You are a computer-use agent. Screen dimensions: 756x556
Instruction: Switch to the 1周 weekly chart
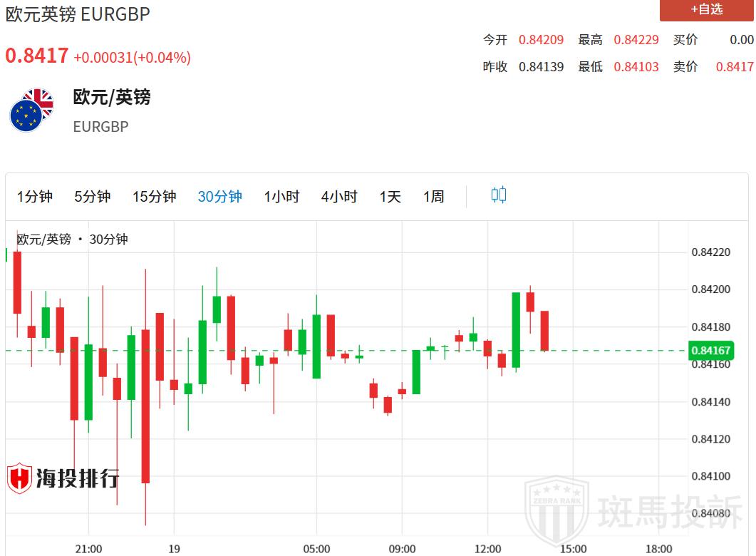click(434, 197)
